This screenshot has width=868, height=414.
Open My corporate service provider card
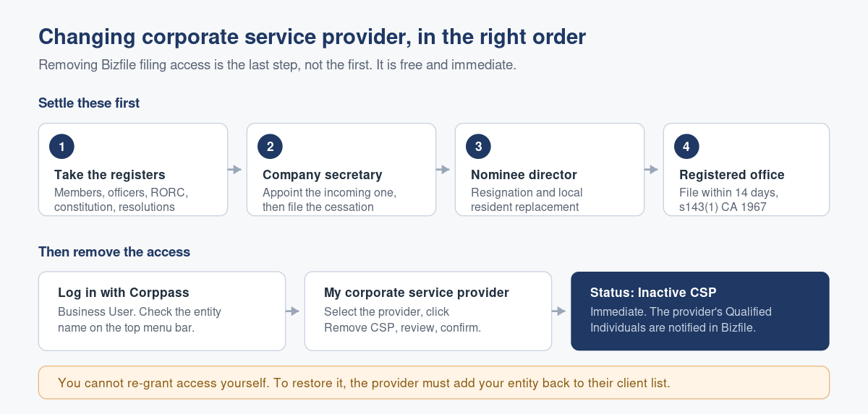tap(428, 311)
